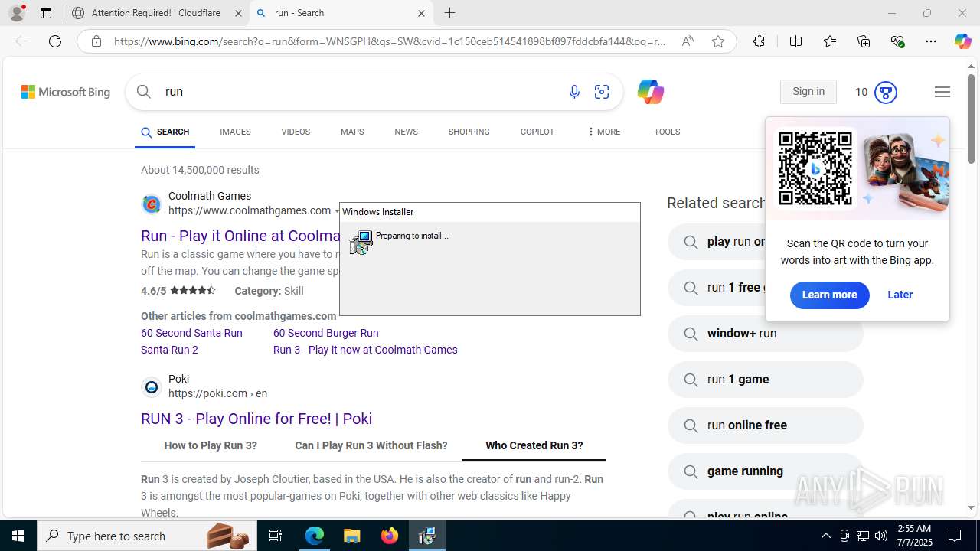
Task: Select 'Who Created Run 3?' tab
Action: click(534, 445)
